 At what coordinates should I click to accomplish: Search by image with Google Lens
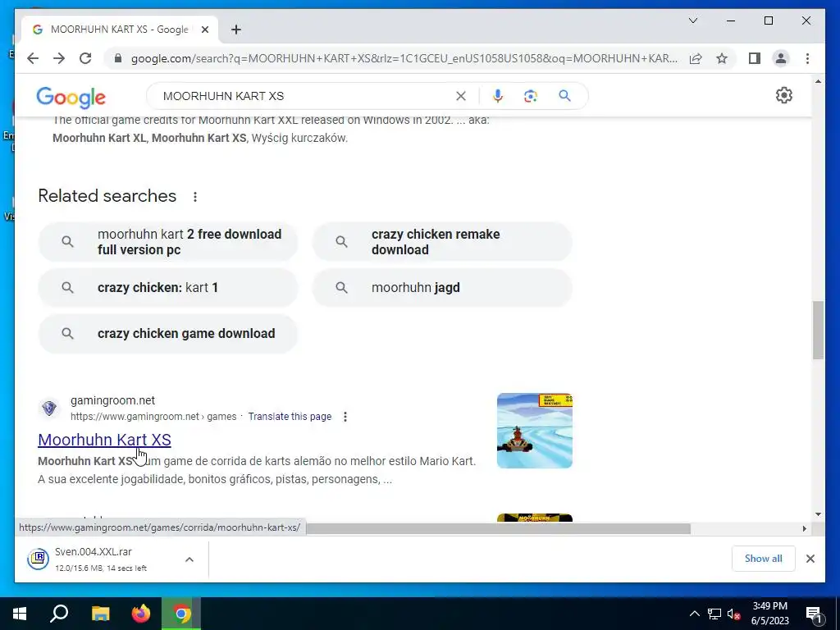[x=531, y=96]
